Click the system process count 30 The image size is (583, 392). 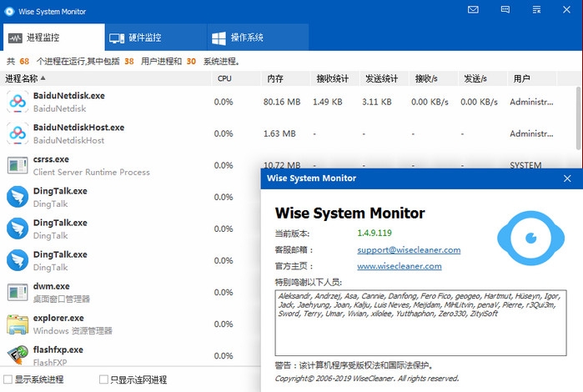click(x=191, y=62)
